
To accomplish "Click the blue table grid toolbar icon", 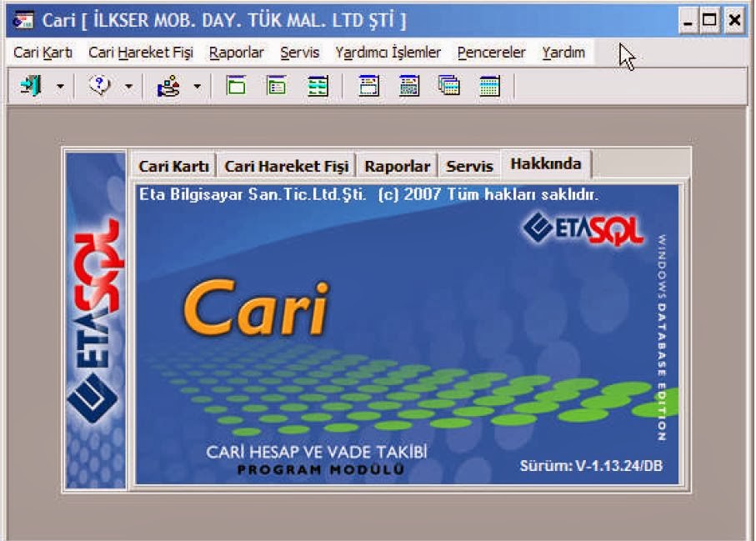I will (x=489, y=86).
